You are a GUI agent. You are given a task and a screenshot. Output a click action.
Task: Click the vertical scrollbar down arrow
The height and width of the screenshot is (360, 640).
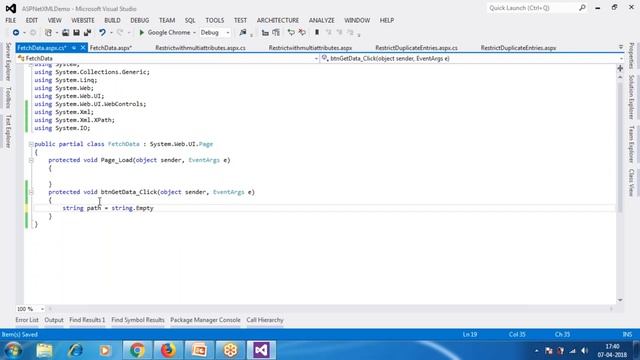click(x=620, y=300)
